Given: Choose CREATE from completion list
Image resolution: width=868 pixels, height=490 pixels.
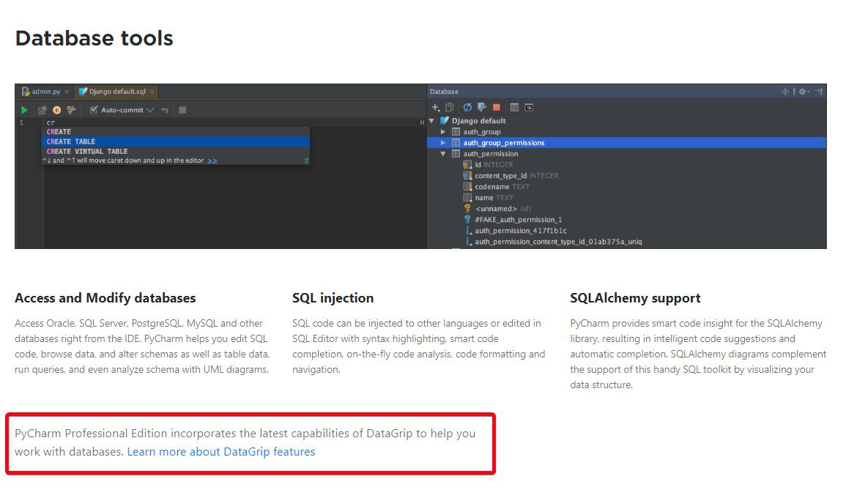Looking at the screenshot, I should point(176,132).
